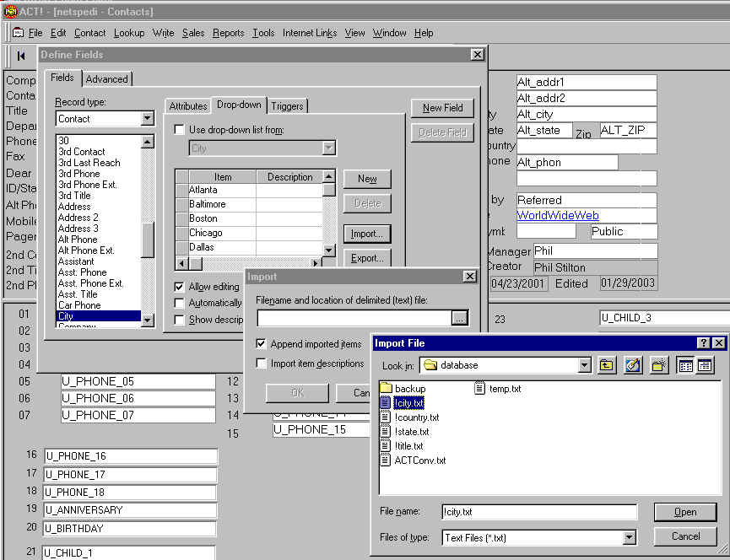Open the Tools menu
Viewport: 730px width, 560px height.
(x=263, y=33)
